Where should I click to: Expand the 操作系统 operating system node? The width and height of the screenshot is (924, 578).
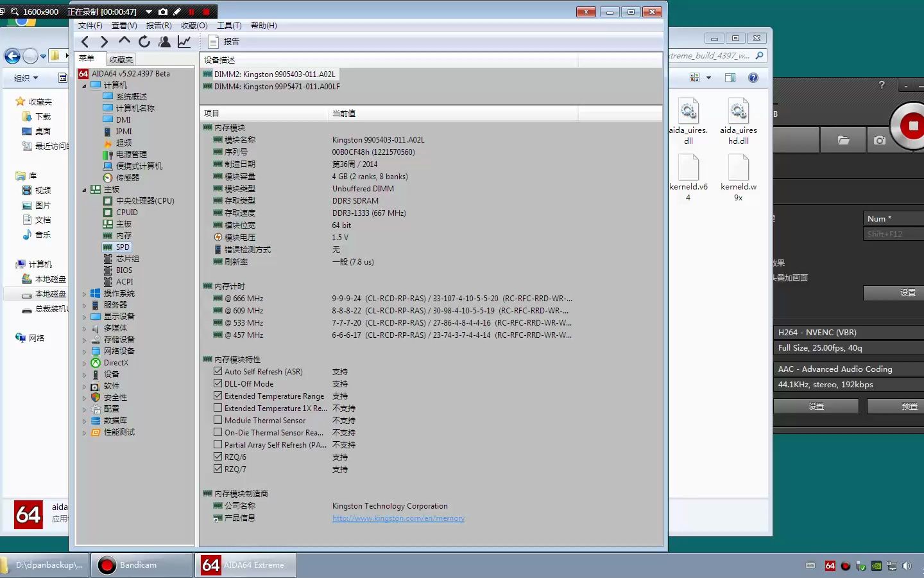tap(84, 293)
